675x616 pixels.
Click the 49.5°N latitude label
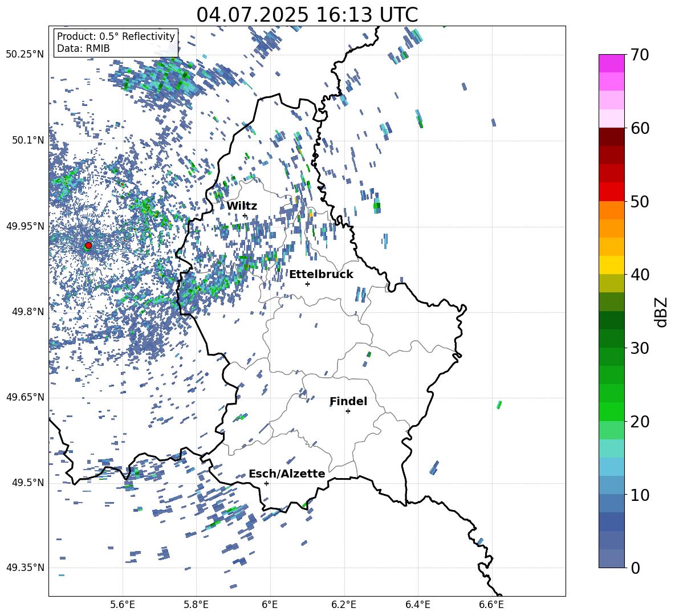pyautogui.click(x=28, y=483)
